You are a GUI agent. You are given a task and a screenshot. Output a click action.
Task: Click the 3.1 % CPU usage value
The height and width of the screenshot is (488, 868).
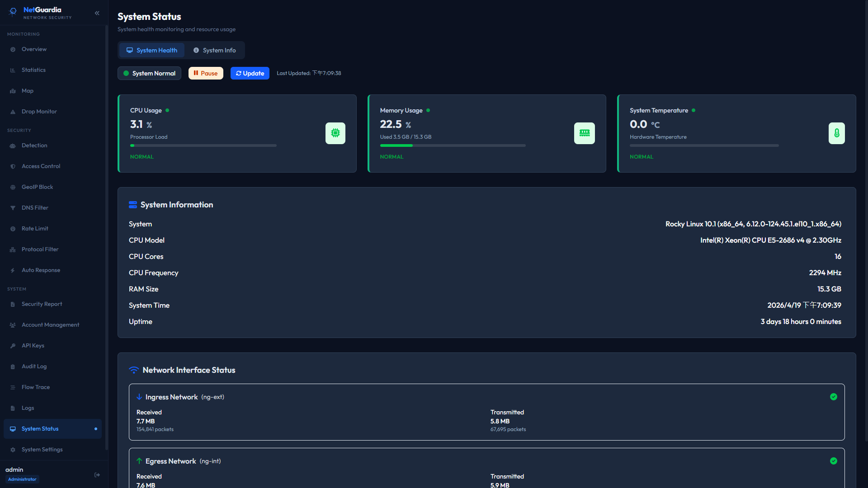tap(141, 124)
